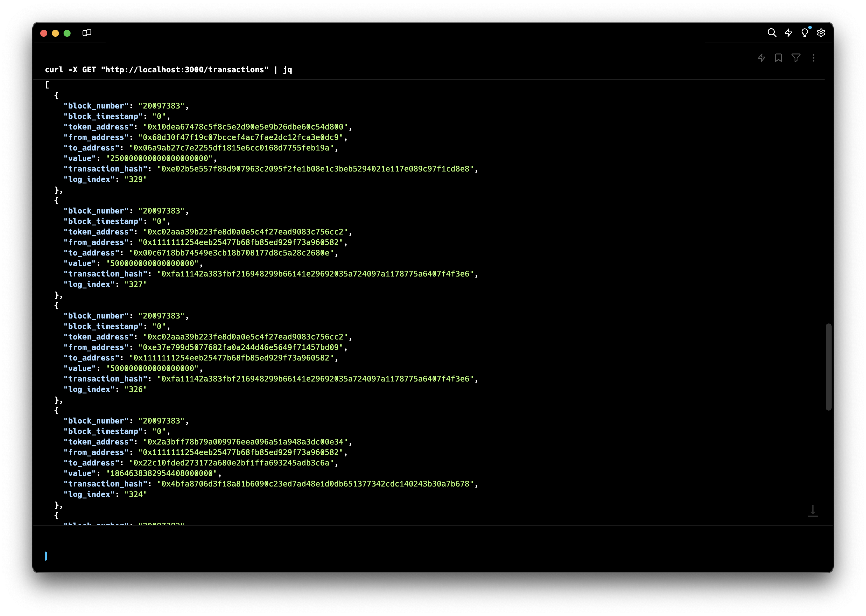Click the yellow minimize window button
866x616 pixels.
55,33
